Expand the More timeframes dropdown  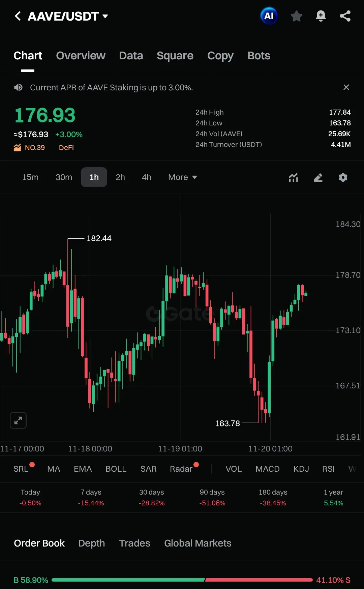coord(183,177)
